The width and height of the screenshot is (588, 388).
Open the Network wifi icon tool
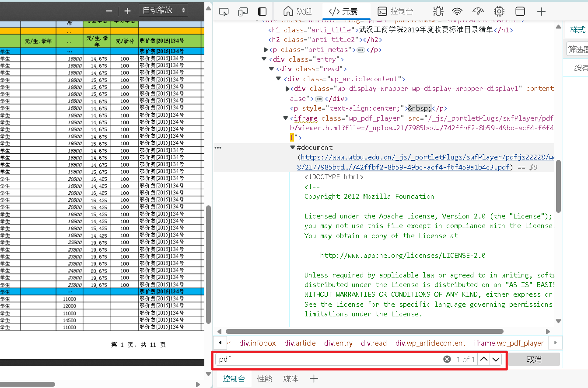458,11
